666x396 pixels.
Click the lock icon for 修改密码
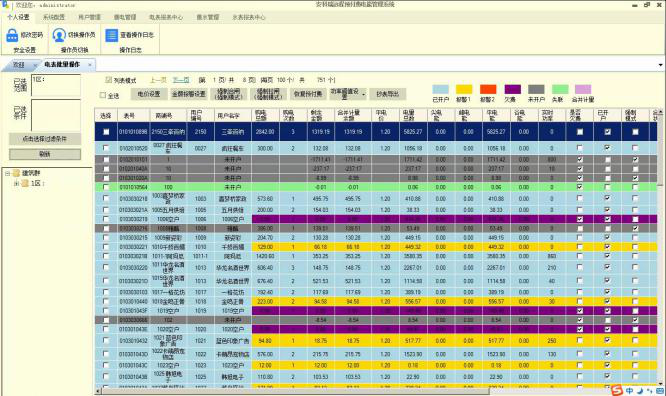(x=12, y=35)
